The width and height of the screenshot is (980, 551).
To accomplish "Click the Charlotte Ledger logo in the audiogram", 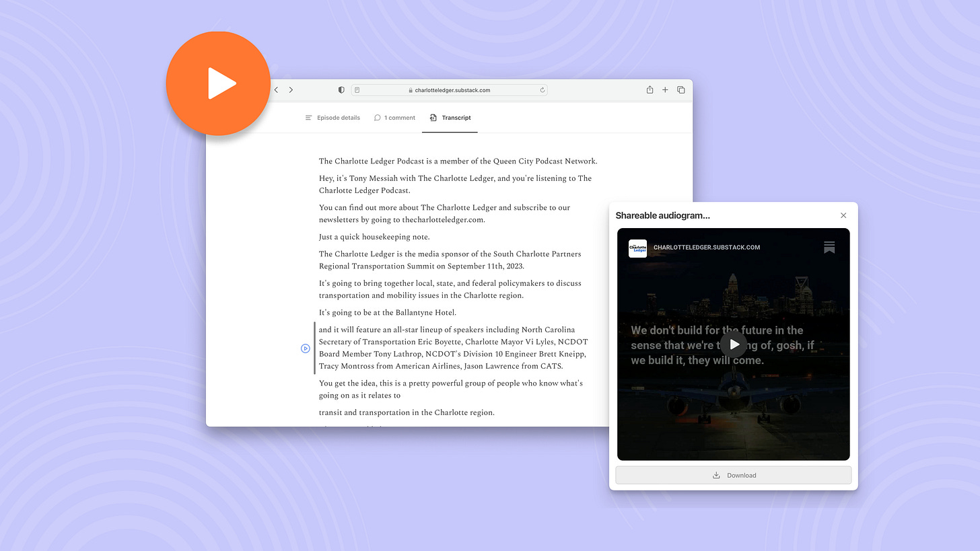I will (x=637, y=248).
